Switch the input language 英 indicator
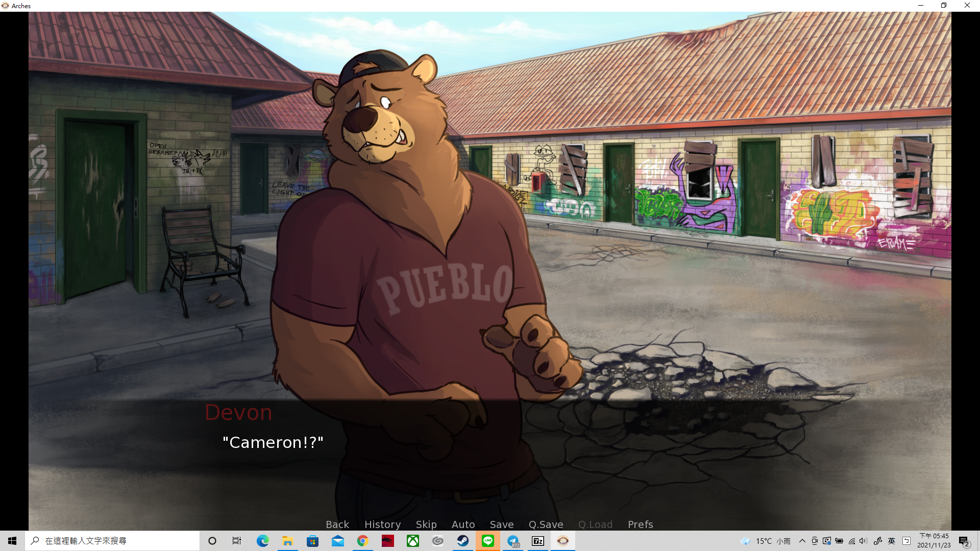The height and width of the screenshot is (551, 980). (892, 541)
